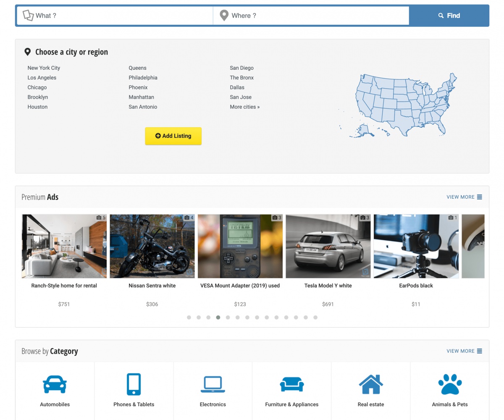Open the Nissan Sentra white motorcycle thumbnail
The image size is (504, 420).
[x=152, y=246]
